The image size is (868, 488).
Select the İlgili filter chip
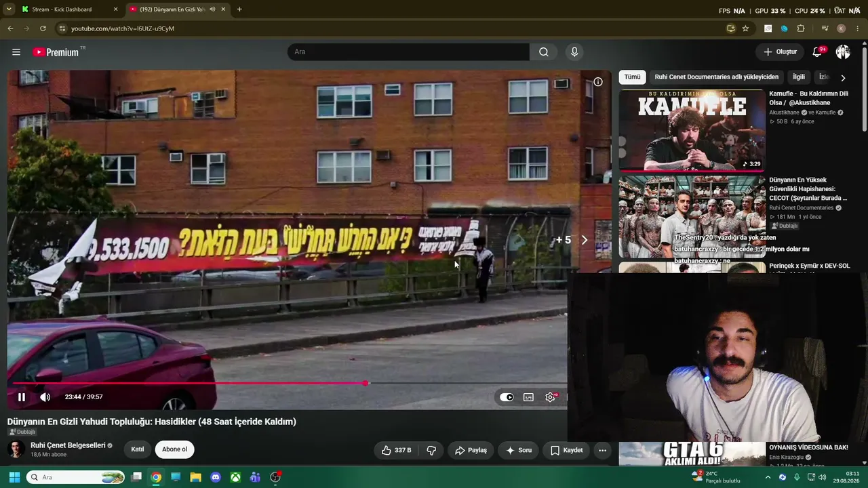pyautogui.click(x=799, y=77)
